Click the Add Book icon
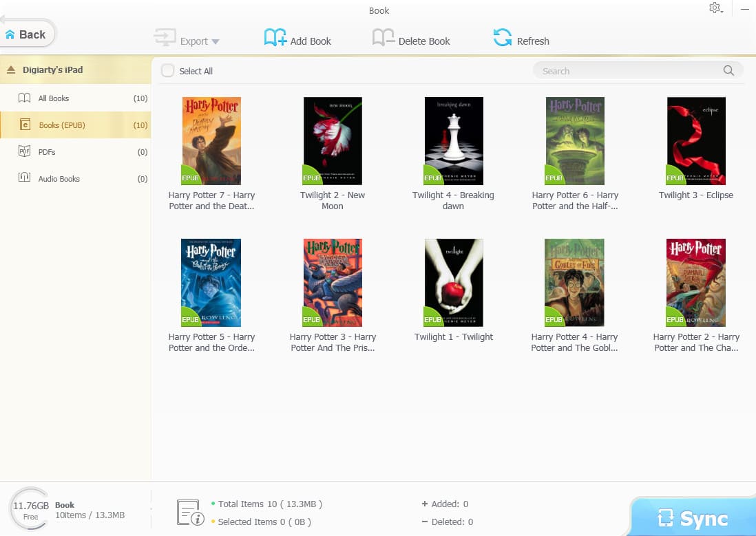Image resolution: width=756 pixels, height=536 pixels. point(275,38)
